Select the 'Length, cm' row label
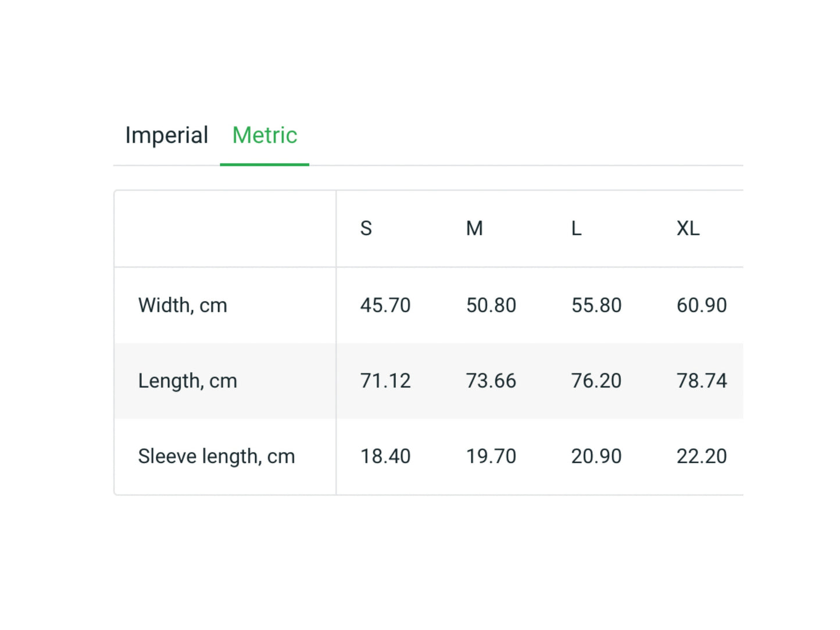 click(187, 381)
